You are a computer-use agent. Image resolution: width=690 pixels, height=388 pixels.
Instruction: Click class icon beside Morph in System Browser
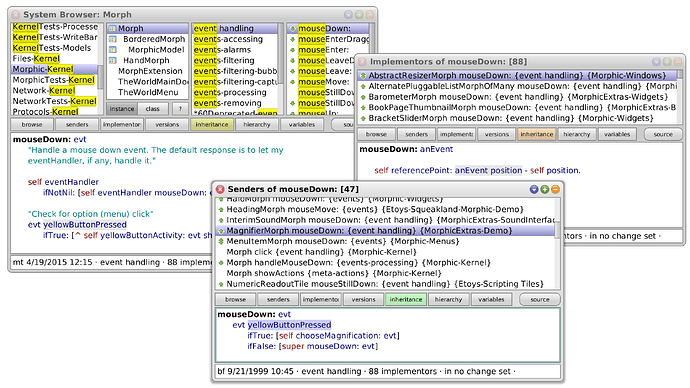(x=112, y=29)
